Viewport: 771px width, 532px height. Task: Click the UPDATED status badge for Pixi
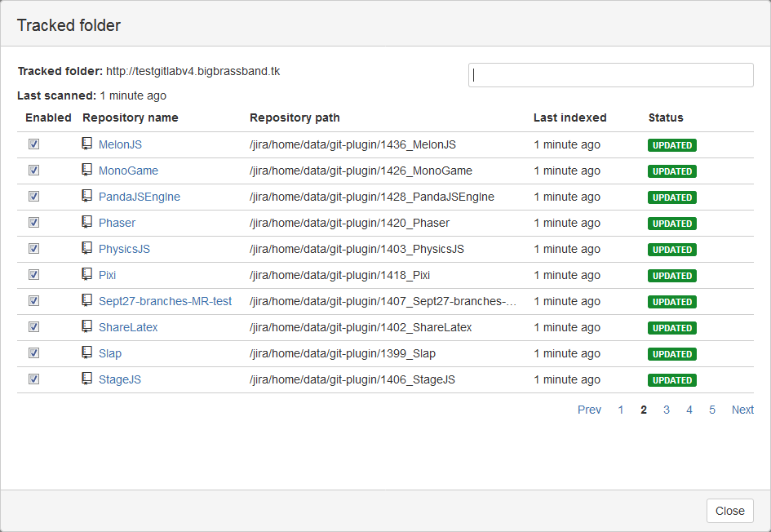[672, 275]
